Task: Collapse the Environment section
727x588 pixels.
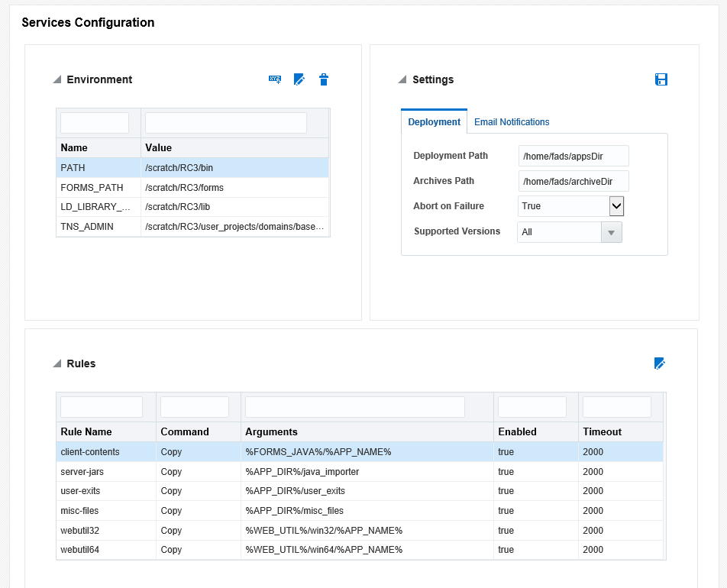Action: tap(57, 79)
